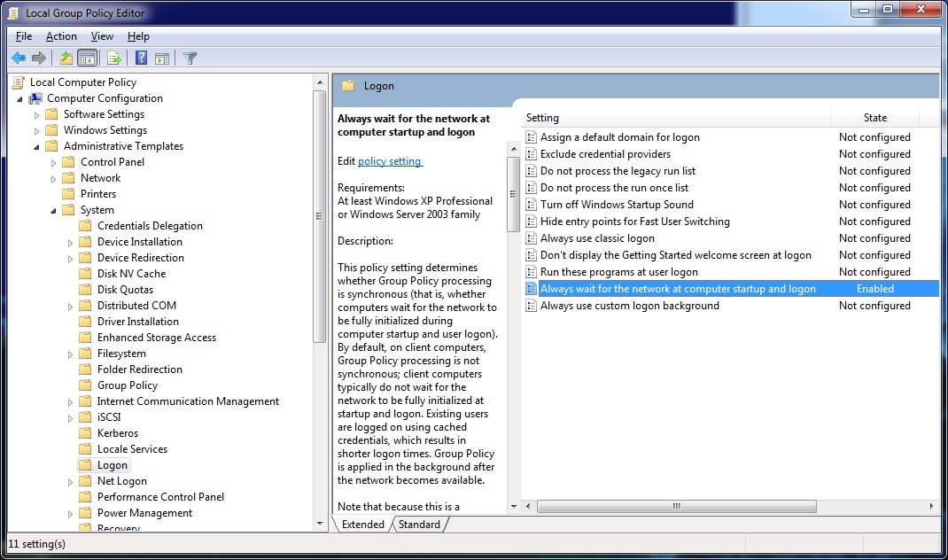Click the description pane scroll down arrow
The image size is (948, 560).
514,507
